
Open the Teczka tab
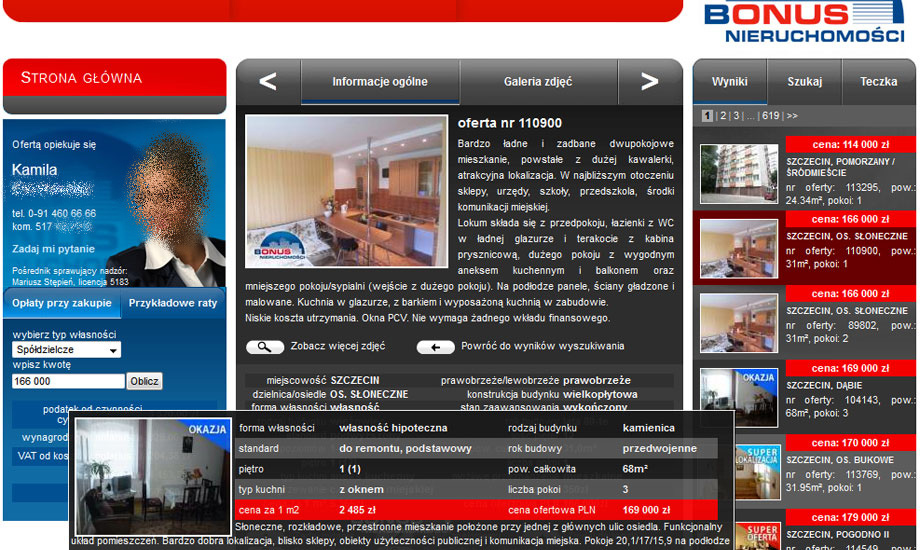tap(878, 82)
